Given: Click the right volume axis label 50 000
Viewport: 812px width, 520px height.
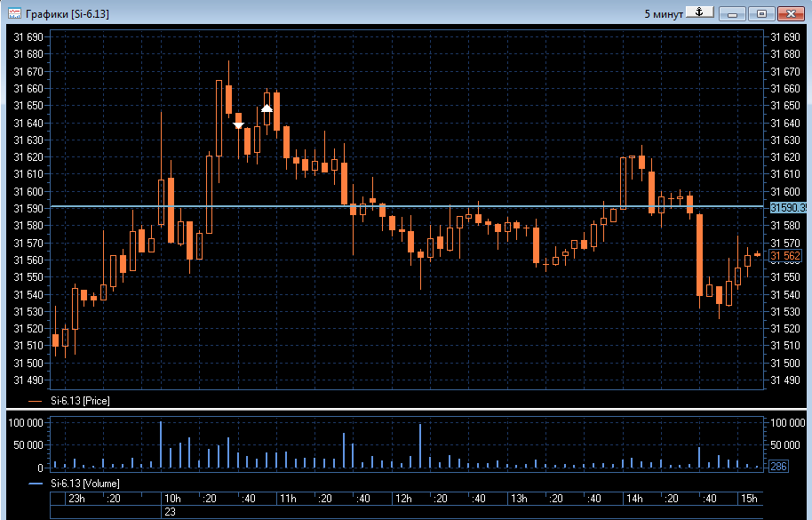Looking at the screenshot, I should pos(785,445).
